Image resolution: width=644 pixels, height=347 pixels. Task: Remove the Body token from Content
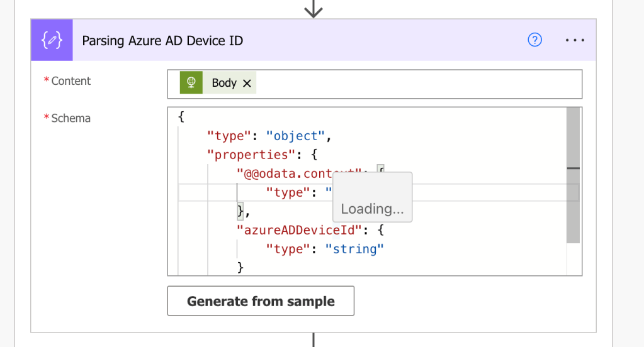[247, 83]
